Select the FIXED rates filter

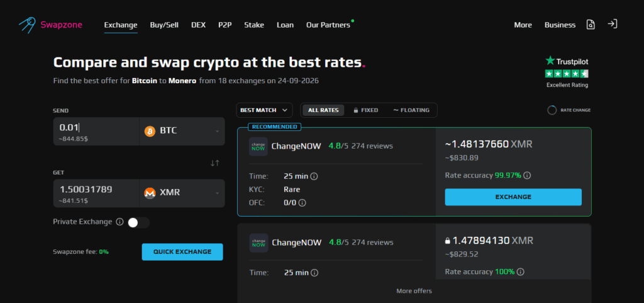click(x=365, y=110)
